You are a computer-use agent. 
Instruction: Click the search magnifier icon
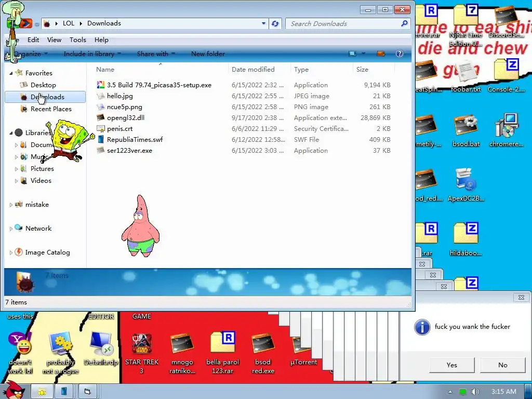pos(404,23)
